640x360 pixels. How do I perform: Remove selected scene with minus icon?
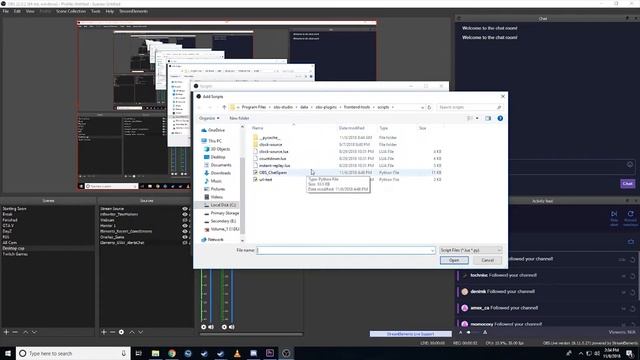(15, 332)
